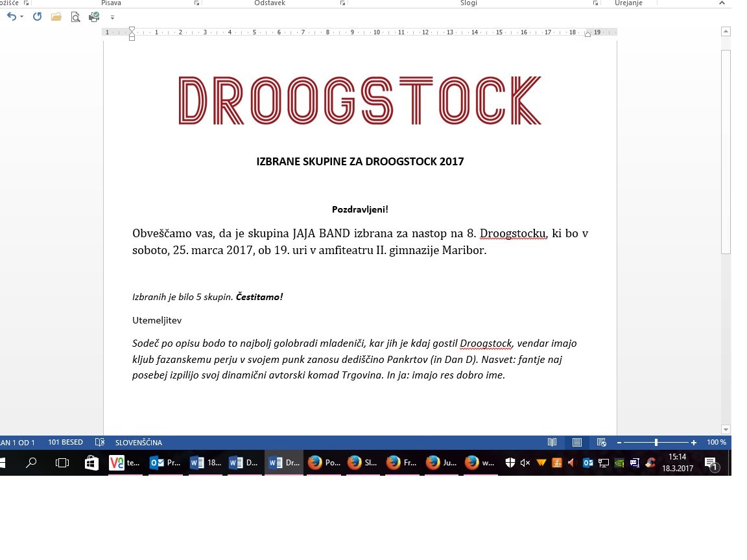Screen dimensions: 747x560
Task: Open Undo history dropdown arrow
Action: (21, 17)
